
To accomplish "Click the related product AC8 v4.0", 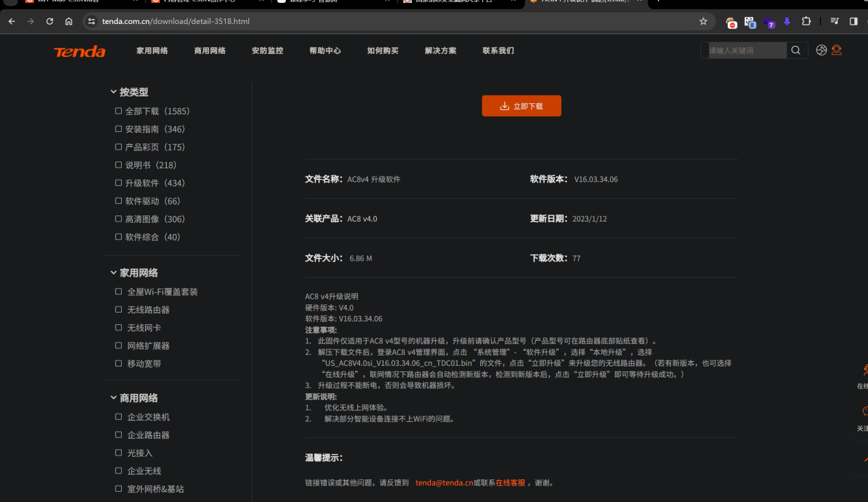I will 362,219.
